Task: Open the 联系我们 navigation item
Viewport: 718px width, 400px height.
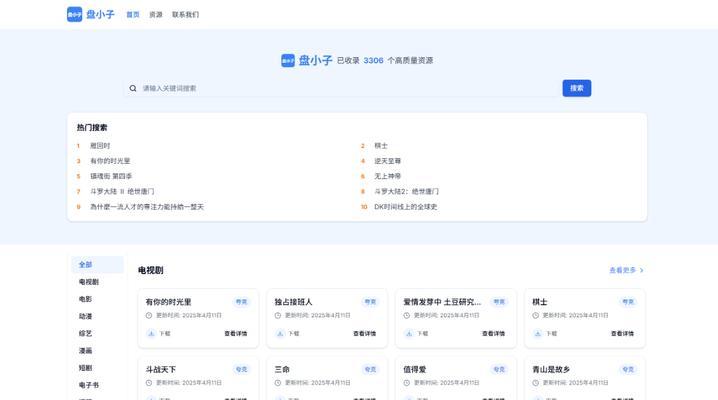Action: click(185, 15)
